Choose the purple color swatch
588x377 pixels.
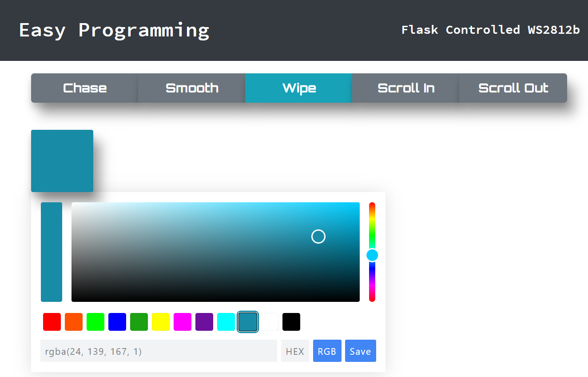click(x=204, y=322)
